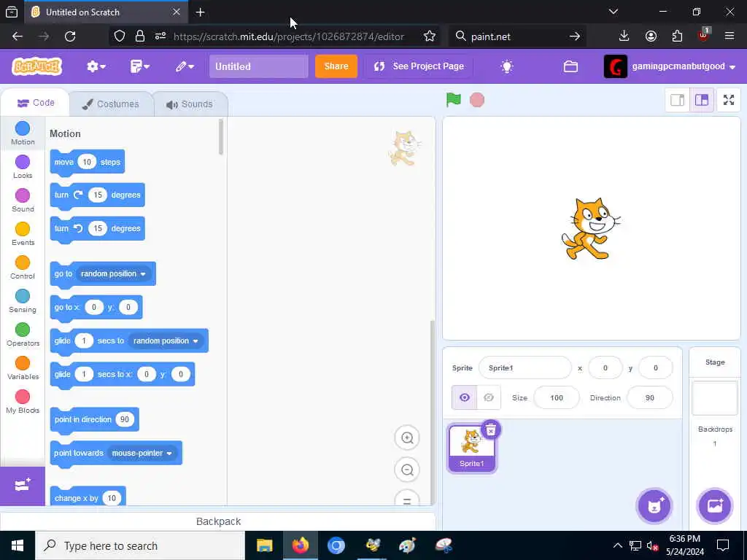Click the green flag to run
Viewport: 747px width, 560px height.
[453, 100]
